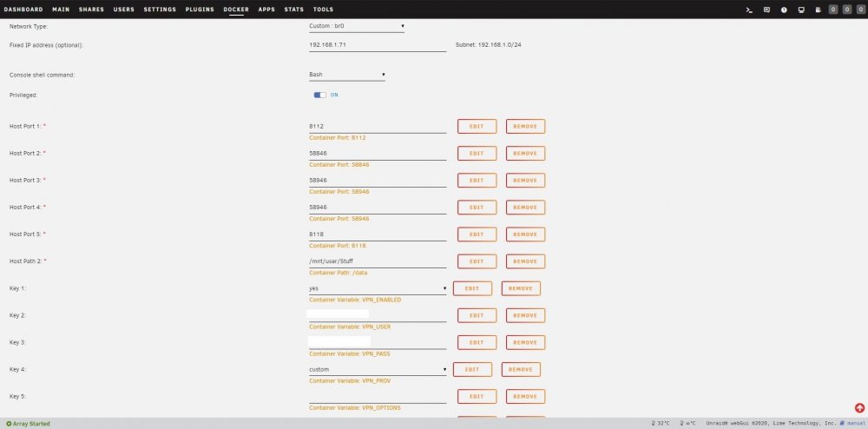The height and width of the screenshot is (429, 868).
Task: Open the Settings tab
Action: [x=160, y=10]
